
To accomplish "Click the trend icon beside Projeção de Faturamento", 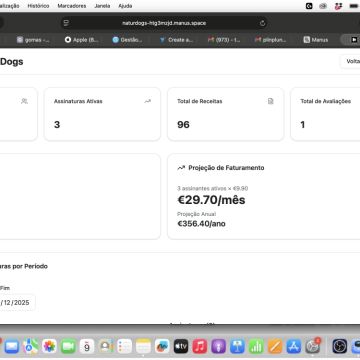I will 181,168.
